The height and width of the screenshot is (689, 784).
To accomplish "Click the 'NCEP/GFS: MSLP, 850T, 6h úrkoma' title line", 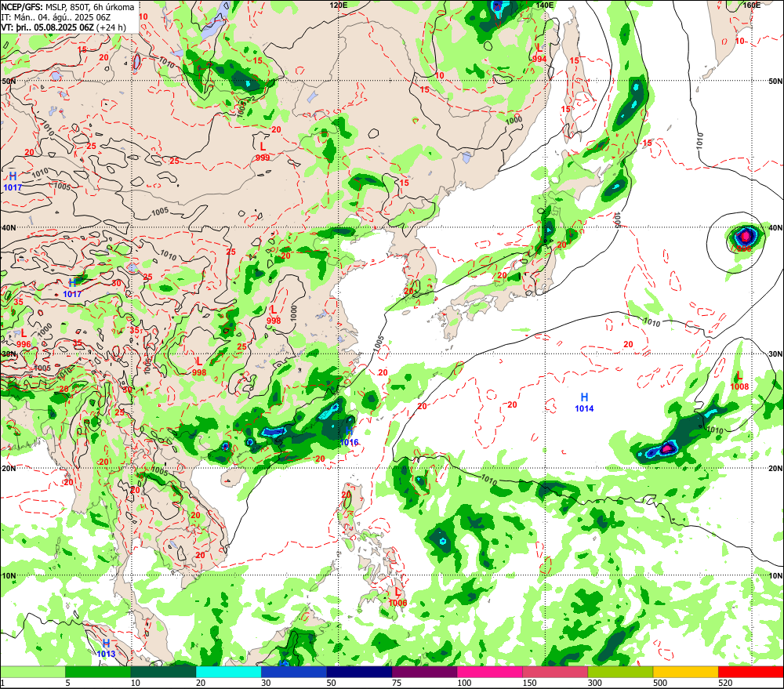I will 67,7.
